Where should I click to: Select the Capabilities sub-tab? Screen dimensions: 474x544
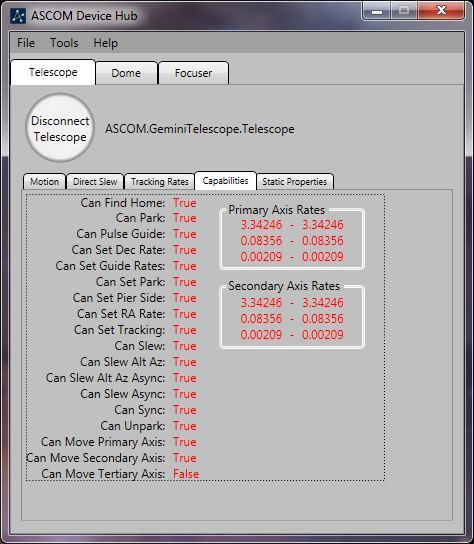click(x=226, y=180)
